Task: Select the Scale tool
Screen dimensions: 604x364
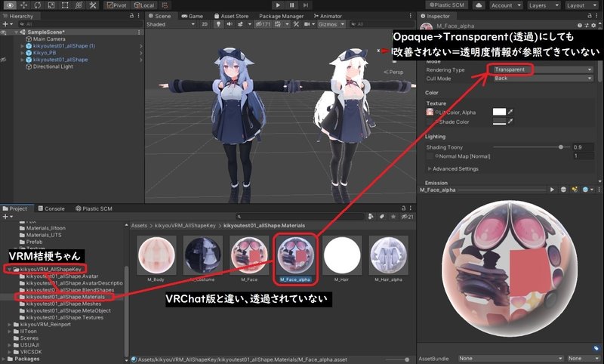Action: [51, 5]
